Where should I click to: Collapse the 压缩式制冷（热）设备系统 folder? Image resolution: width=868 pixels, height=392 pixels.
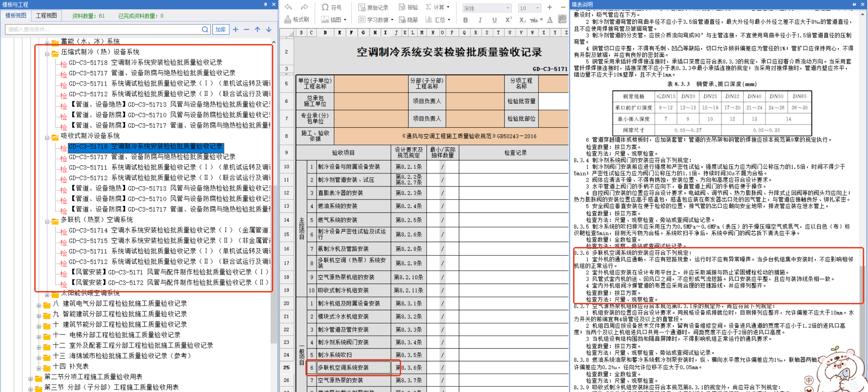(47, 54)
